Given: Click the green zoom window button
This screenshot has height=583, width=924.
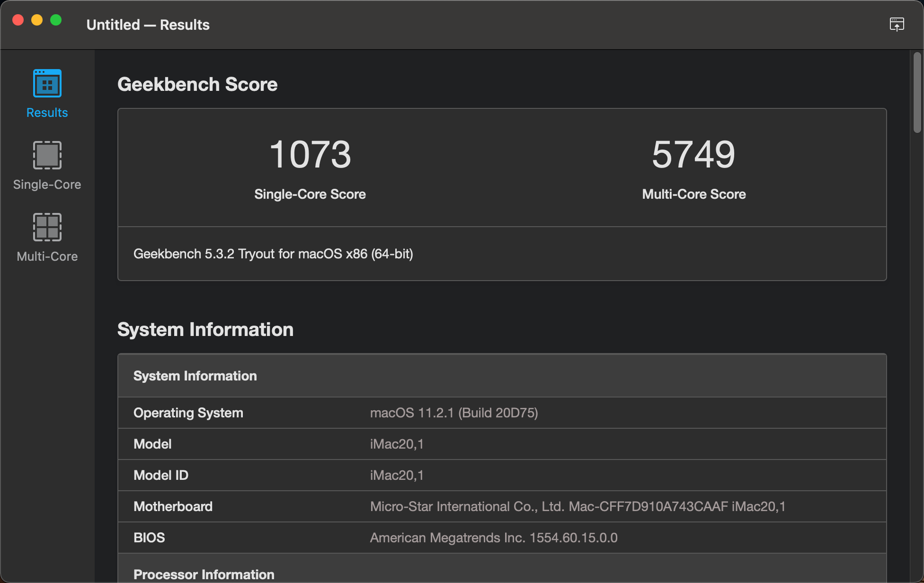Looking at the screenshot, I should tap(56, 20).
